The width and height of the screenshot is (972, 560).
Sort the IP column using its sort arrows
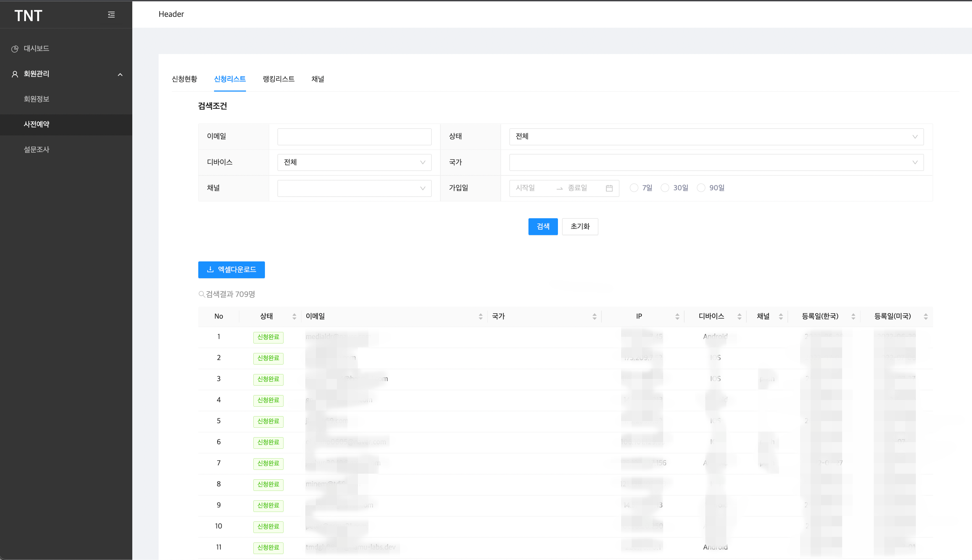coord(677,316)
